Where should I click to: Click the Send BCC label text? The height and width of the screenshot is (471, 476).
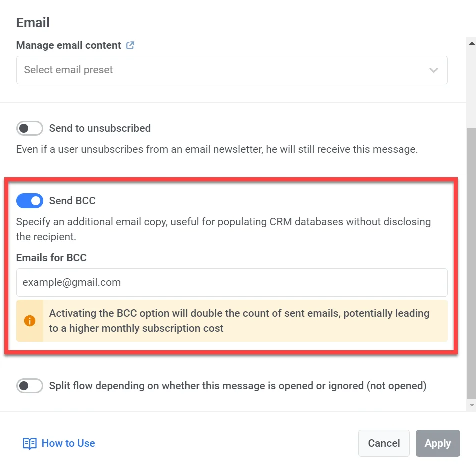point(72,201)
